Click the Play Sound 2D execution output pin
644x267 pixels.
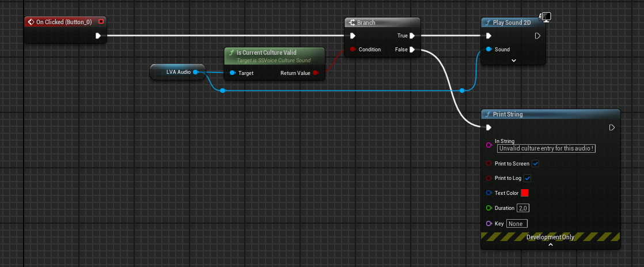tap(537, 36)
